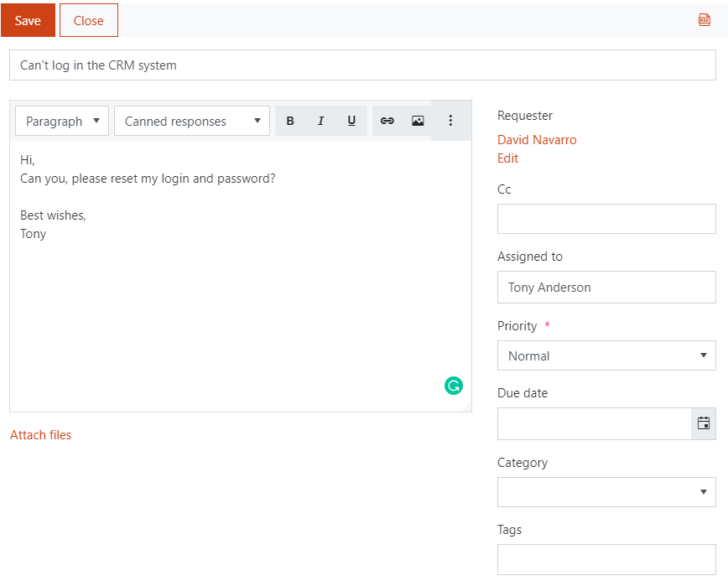Apply underline formatting
728x586 pixels.
coord(351,121)
